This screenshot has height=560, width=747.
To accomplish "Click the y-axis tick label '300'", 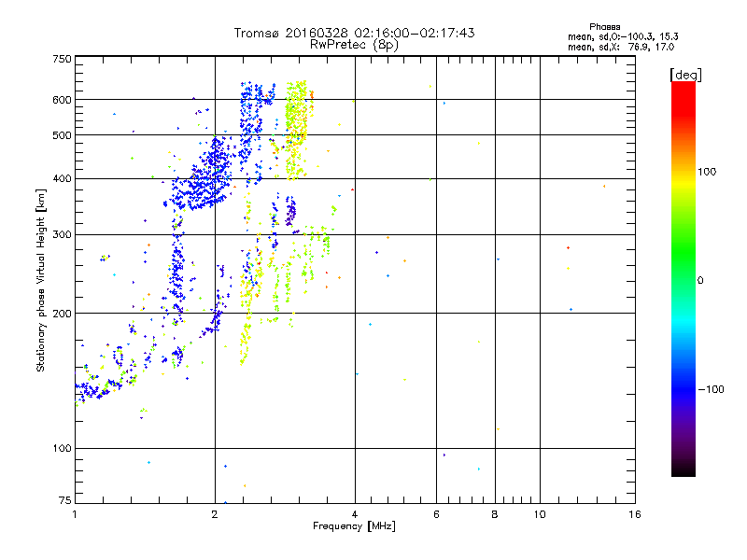I will click(x=62, y=234).
